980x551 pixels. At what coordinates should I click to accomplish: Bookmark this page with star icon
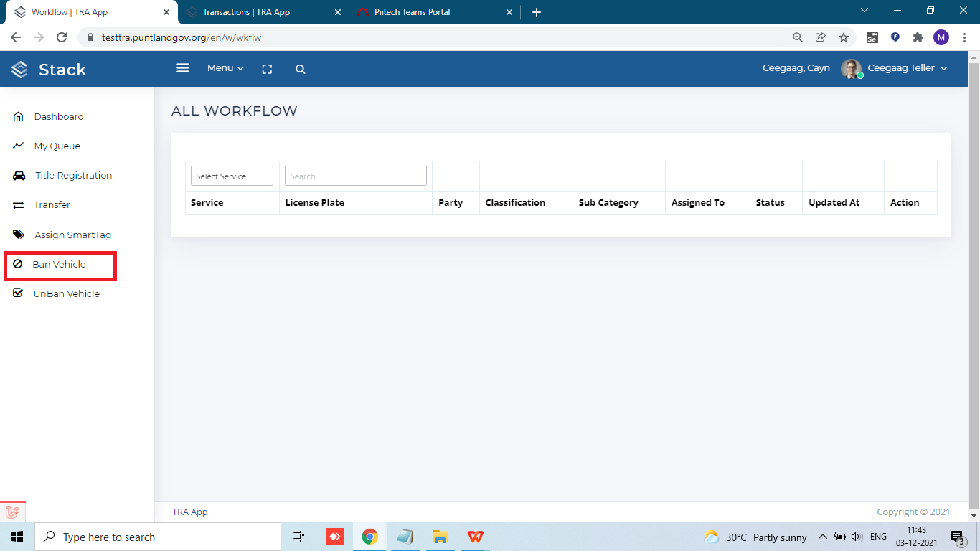(x=844, y=37)
